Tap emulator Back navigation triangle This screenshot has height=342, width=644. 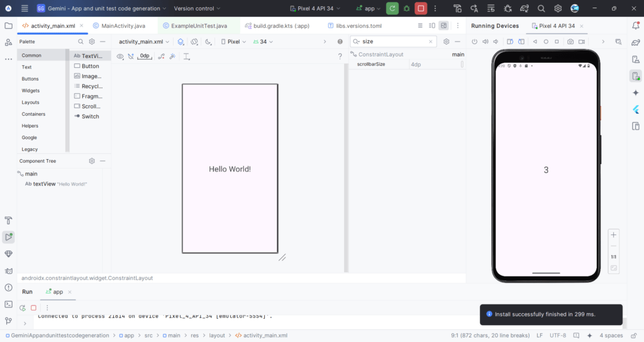pyautogui.click(x=535, y=41)
